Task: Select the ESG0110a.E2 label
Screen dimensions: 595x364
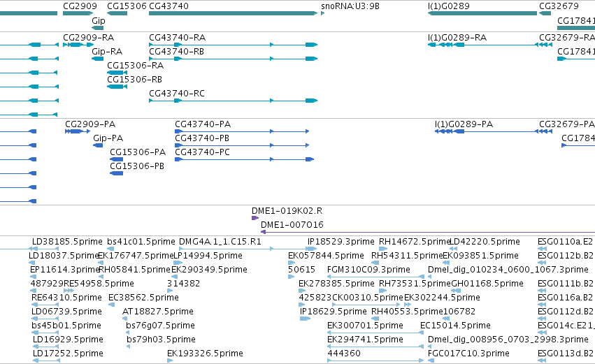Action: (x=565, y=242)
